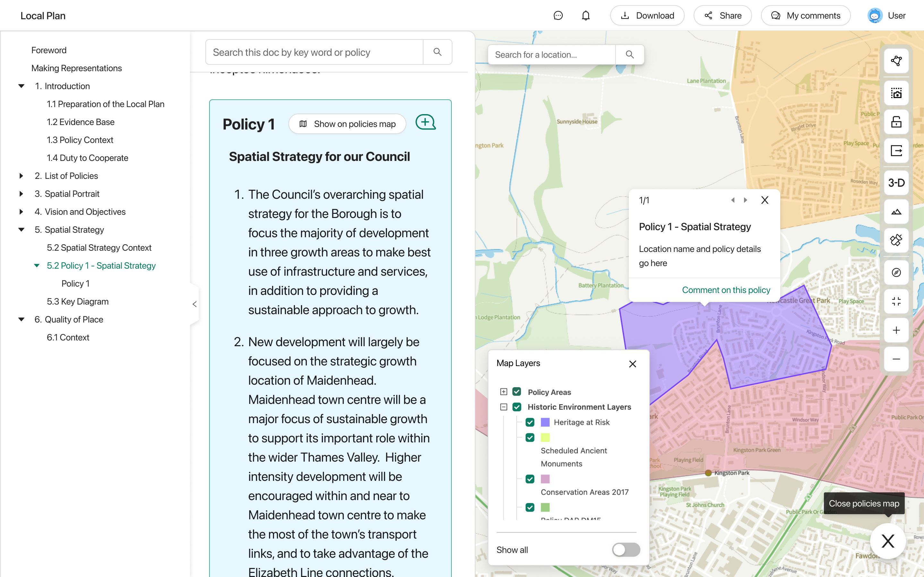Expand the Policy Areas layer group
The image size is (924, 577).
(x=504, y=392)
